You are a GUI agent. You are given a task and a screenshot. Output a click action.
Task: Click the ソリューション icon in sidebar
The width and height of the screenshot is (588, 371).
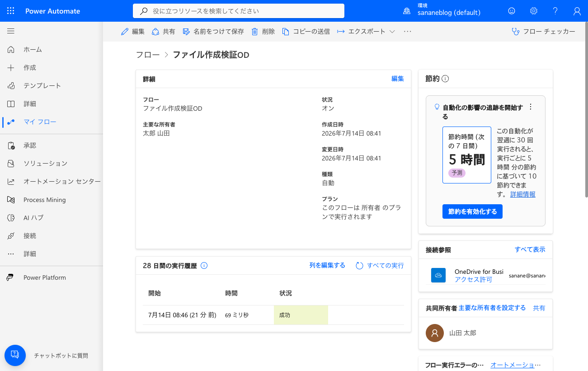11,163
